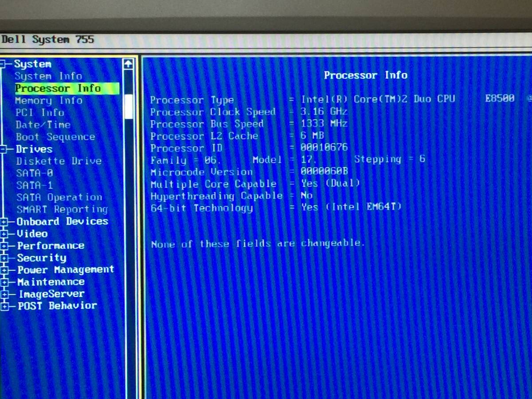This screenshot has height=399, width=532.
Task: Click the 3.16 GHz clock speed value
Action: coord(324,112)
